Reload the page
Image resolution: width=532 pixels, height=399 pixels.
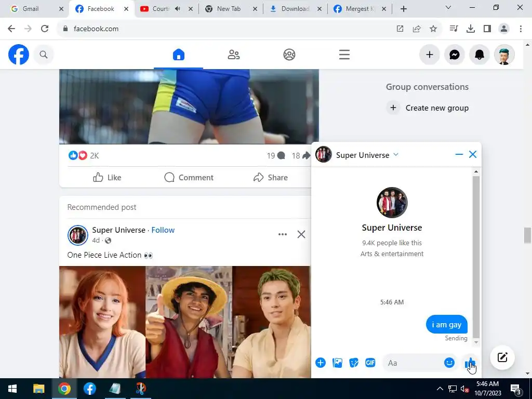click(x=45, y=29)
